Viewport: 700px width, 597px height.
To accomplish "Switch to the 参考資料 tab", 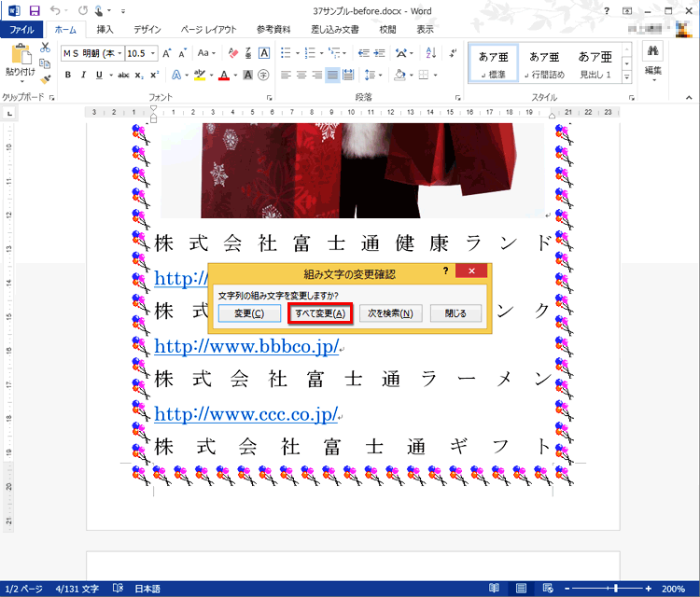I will [273, 30].
